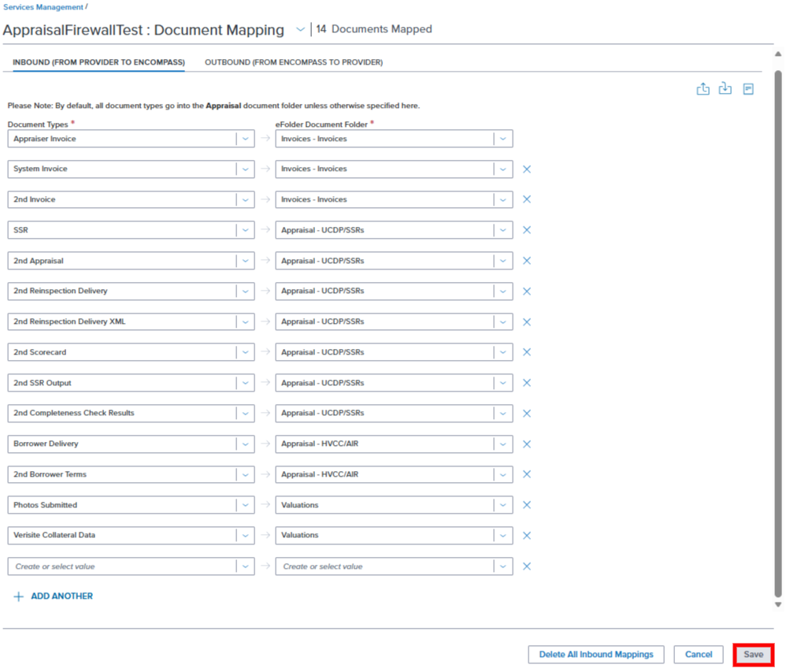The height and width of the screenshot is (672, 786).
Task: Remove the 2nd SSR Output mapping row
Action: coord(527,383)
